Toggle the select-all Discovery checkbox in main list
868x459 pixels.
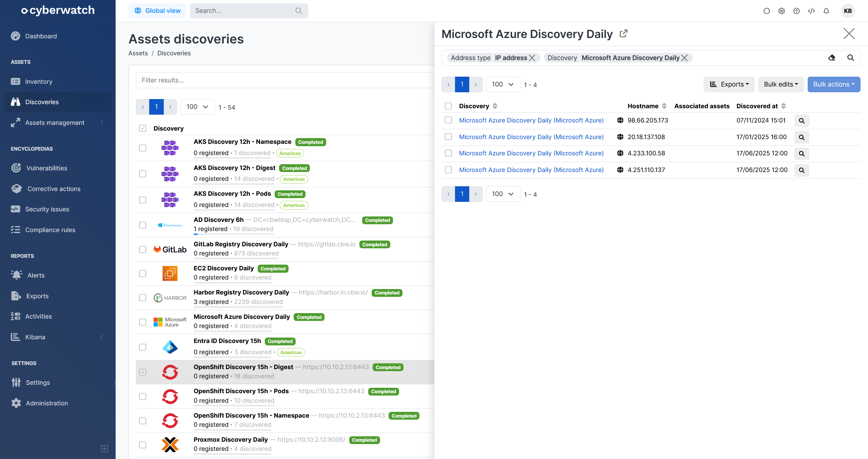(x=143, y=129)
